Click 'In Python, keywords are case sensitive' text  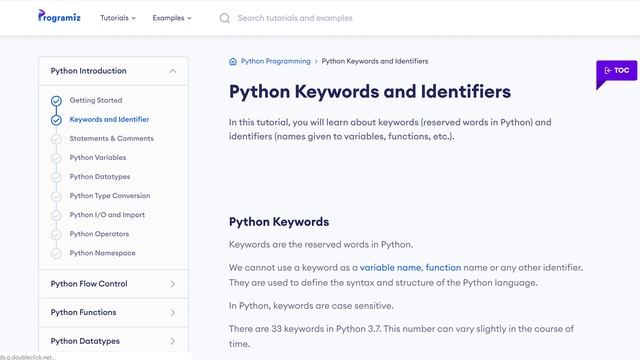point(311,306)
